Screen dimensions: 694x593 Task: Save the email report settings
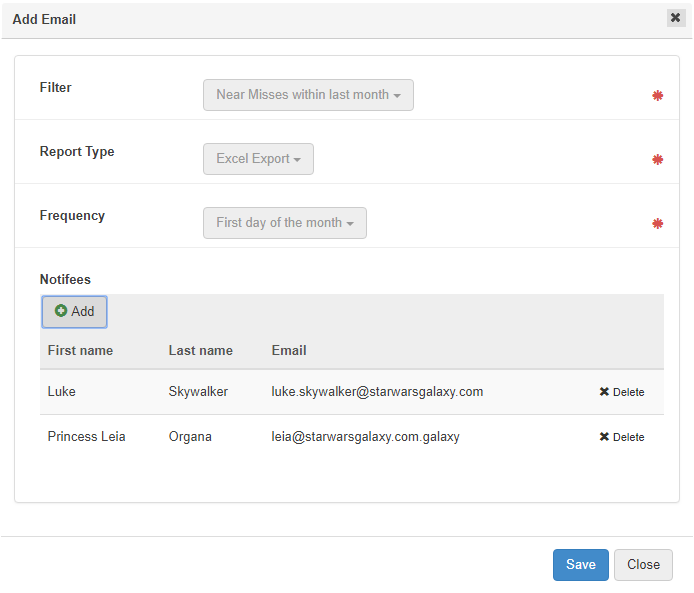point(580,565)
